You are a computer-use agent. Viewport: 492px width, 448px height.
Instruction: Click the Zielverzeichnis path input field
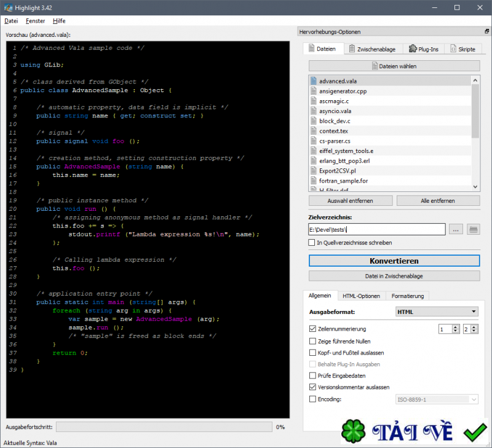pyautogui.click(x=376, y=229)
